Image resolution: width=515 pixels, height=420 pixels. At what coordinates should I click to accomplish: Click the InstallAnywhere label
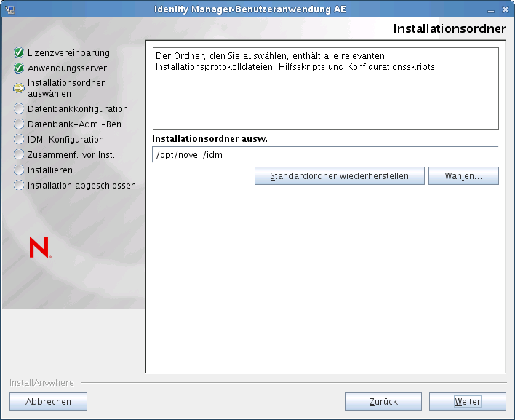[x=41, y=383]
